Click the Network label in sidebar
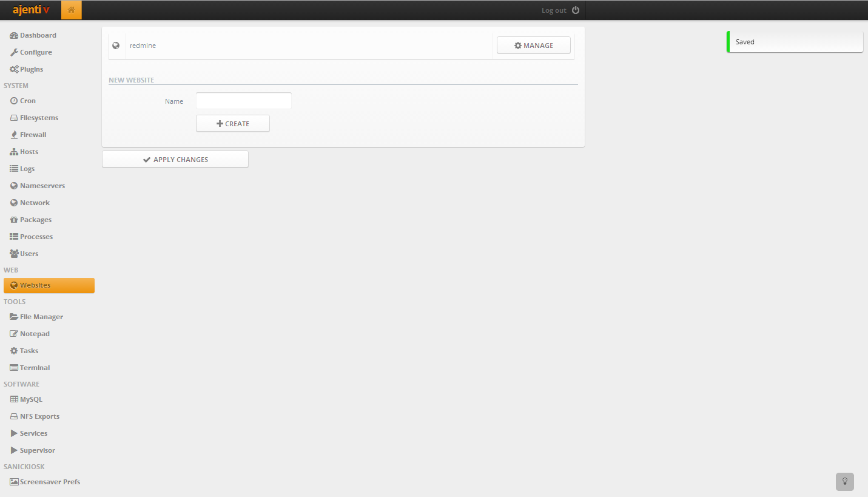The image size is (868, 497). pyautogui.click(x=35, y=203)
